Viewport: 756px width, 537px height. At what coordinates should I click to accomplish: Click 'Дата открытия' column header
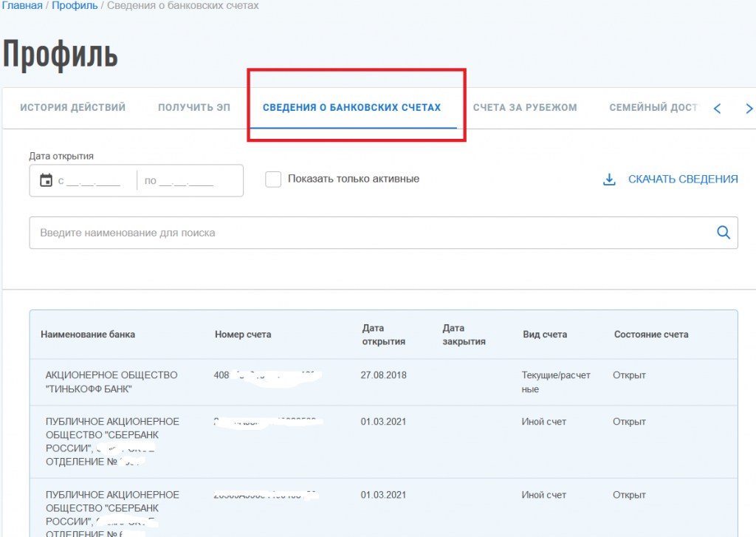pos(383,335)
